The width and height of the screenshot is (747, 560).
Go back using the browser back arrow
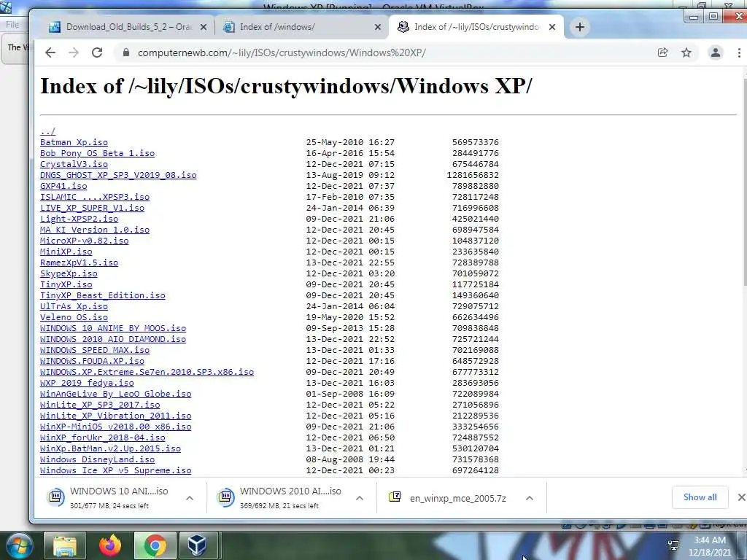pos(50,52)
